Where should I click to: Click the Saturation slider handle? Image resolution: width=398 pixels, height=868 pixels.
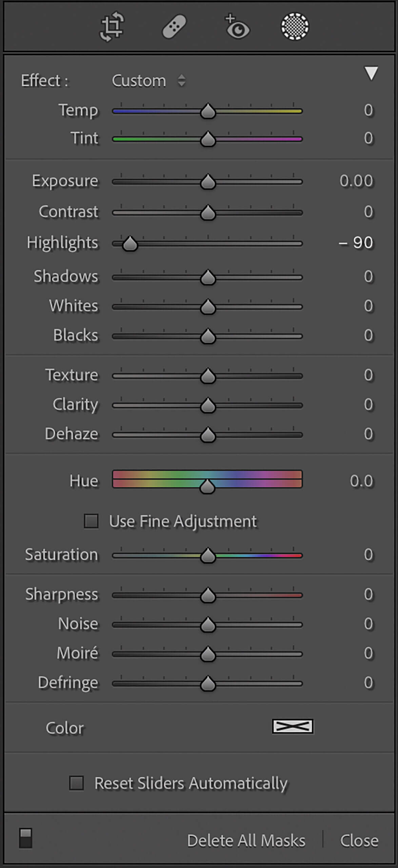click(208, 556)
